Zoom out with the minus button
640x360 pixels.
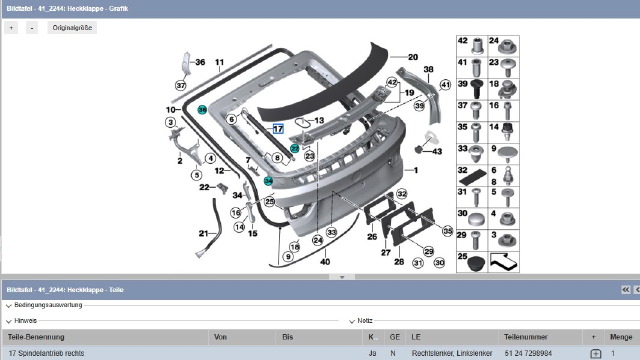tap(32, 28)
